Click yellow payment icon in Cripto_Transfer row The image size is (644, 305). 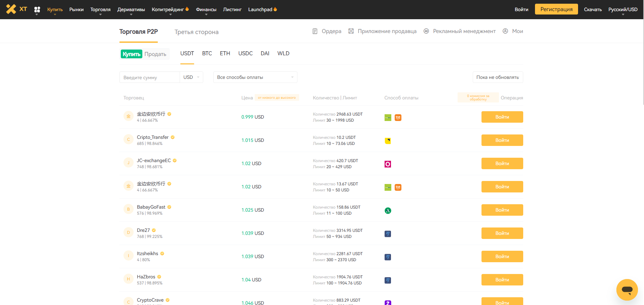click(x=388, y=141)
